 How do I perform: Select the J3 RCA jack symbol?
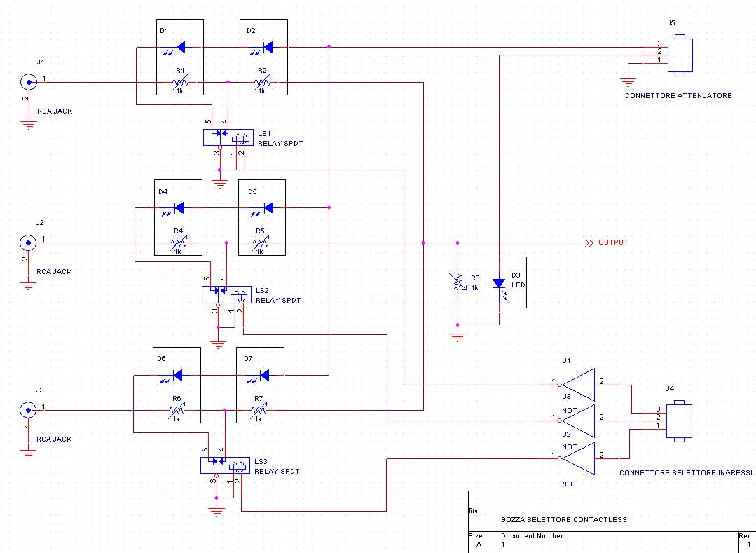click(28, 410)
